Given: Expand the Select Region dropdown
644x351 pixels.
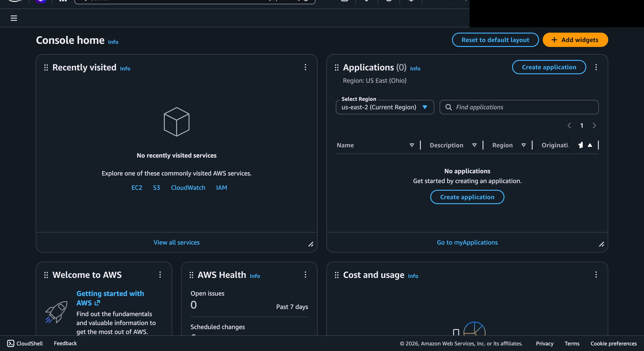Looking at the screenshot, I should [x=385, y=107].
